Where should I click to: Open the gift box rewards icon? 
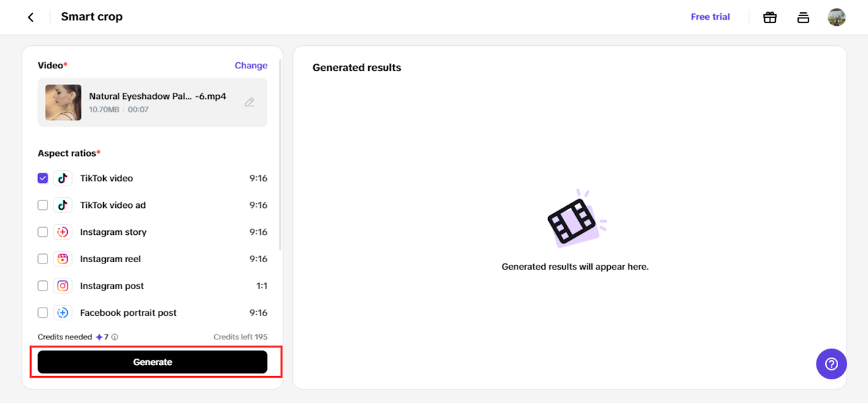770,18
